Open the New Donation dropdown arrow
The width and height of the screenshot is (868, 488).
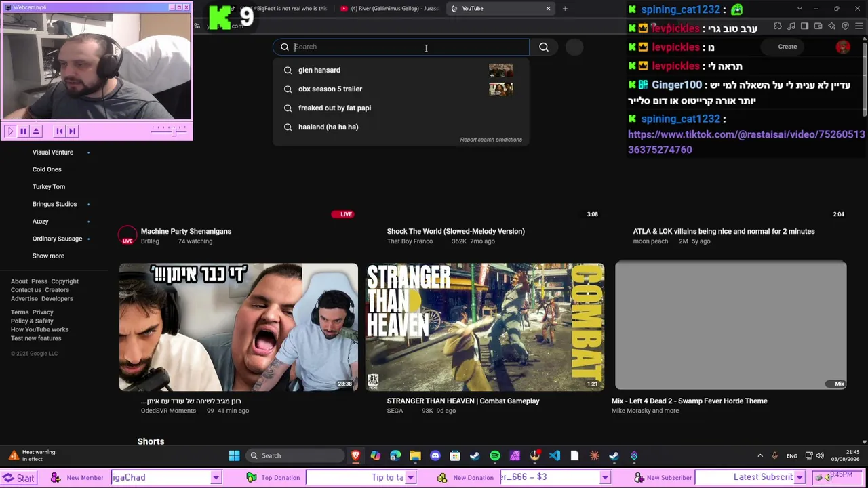(x=605, y=478)
